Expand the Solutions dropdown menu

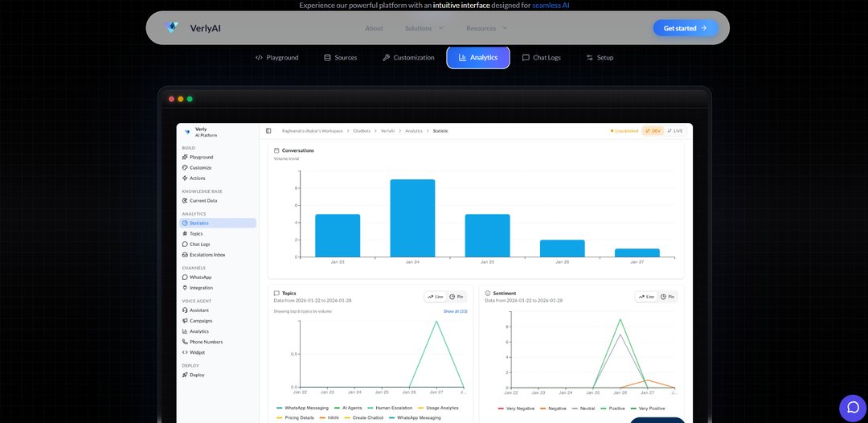click(424, 28)
